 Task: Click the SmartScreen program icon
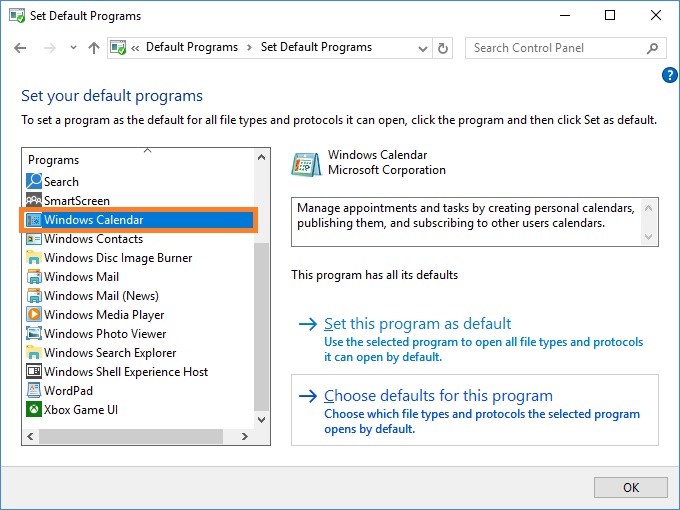(34, 200)
